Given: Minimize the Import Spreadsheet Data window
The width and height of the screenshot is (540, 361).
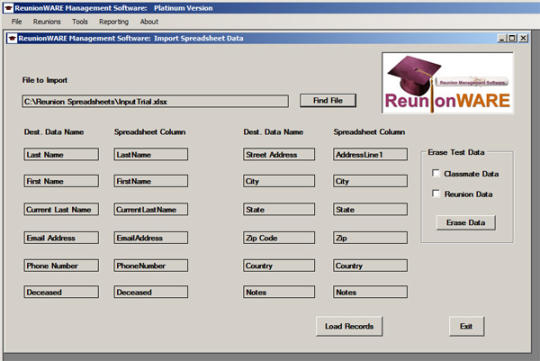Looking at the screenshot, I should (502, 38).
